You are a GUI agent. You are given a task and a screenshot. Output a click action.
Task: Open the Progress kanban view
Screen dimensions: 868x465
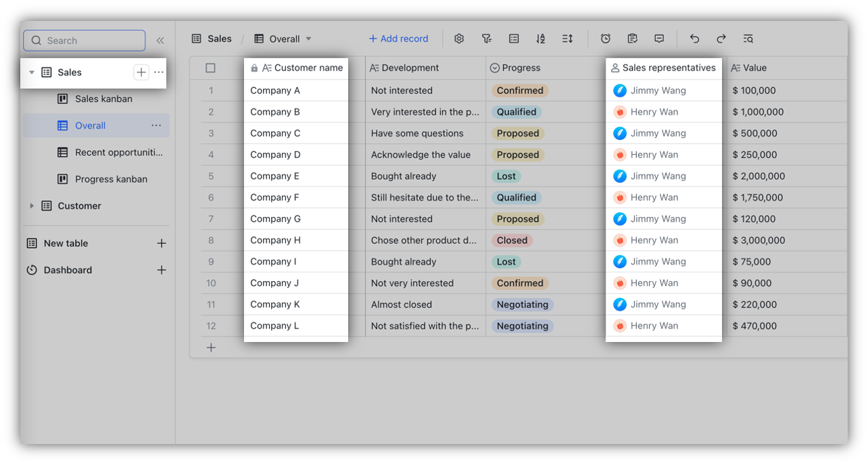111,179
